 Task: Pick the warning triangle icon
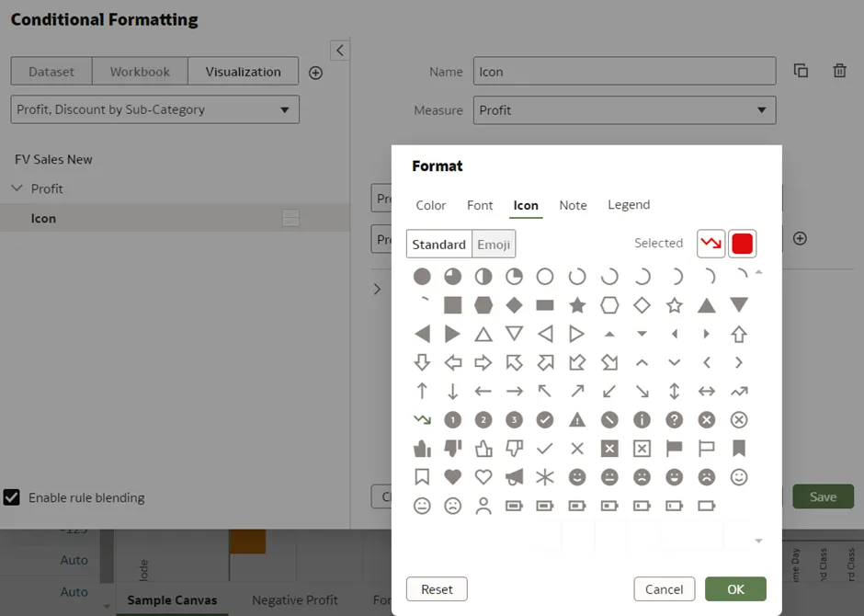pos(577,420)
